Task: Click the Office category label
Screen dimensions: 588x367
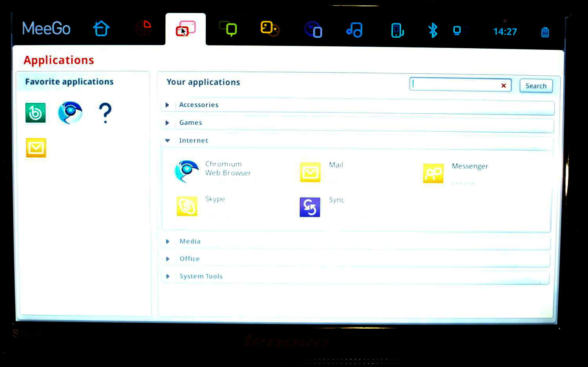Action: 190,259
